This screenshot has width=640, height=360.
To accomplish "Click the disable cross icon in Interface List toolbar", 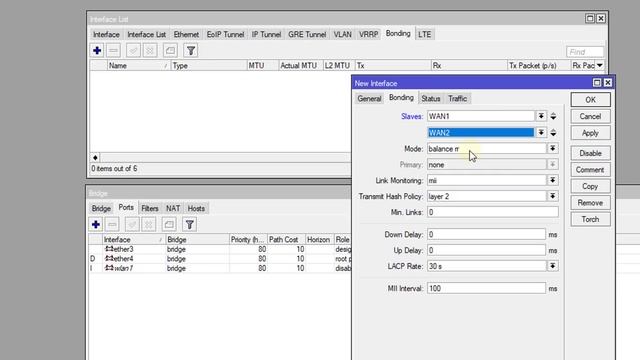I will pyautogui.click(x=150, y=51).
